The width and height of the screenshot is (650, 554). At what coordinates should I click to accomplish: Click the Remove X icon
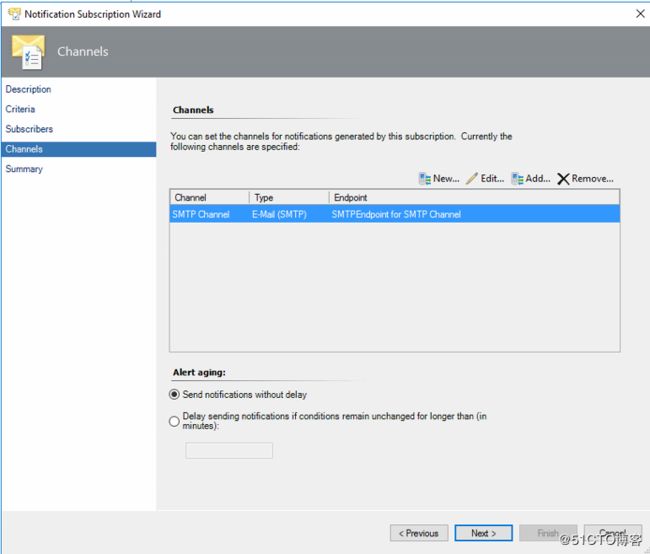563,179
